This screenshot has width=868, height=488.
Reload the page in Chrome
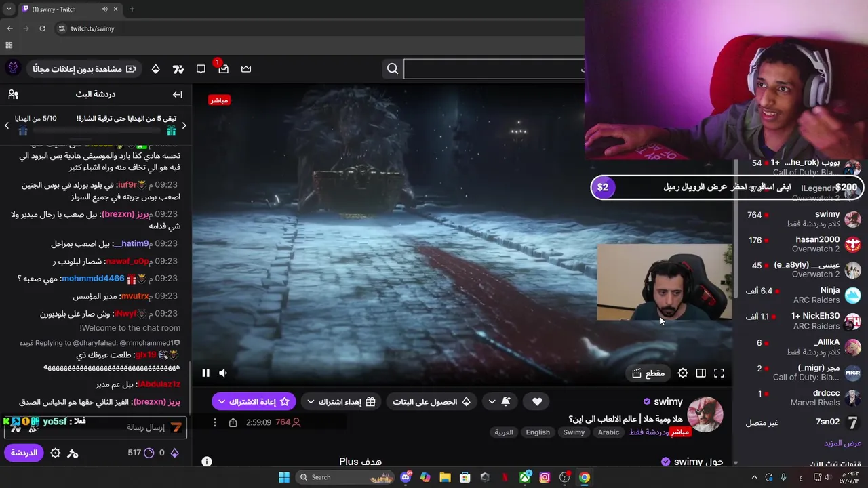click(x=42, y=28)
